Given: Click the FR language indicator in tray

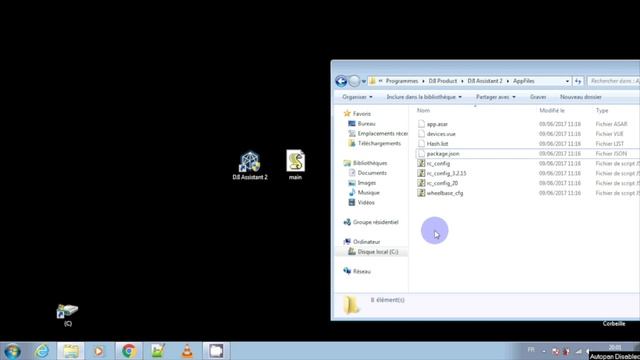Looking at the screenshot, I should 531,350.
